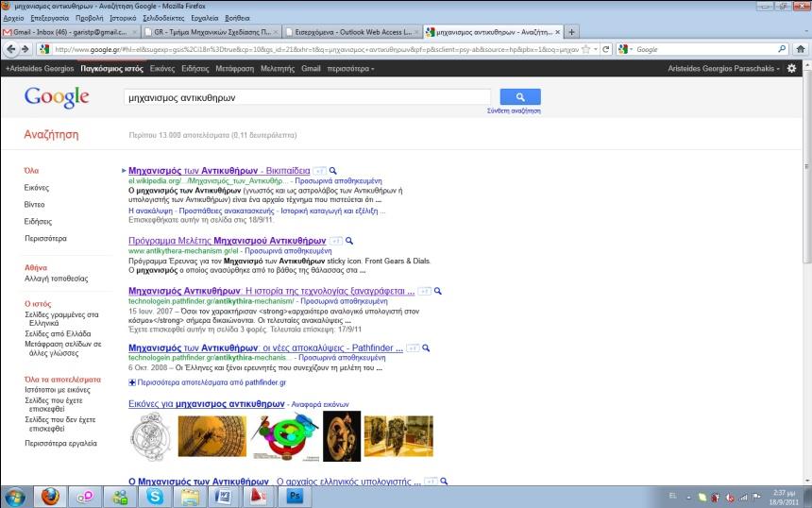Open new tab with plus button
The image size is (812, 508).
[571, 32]
